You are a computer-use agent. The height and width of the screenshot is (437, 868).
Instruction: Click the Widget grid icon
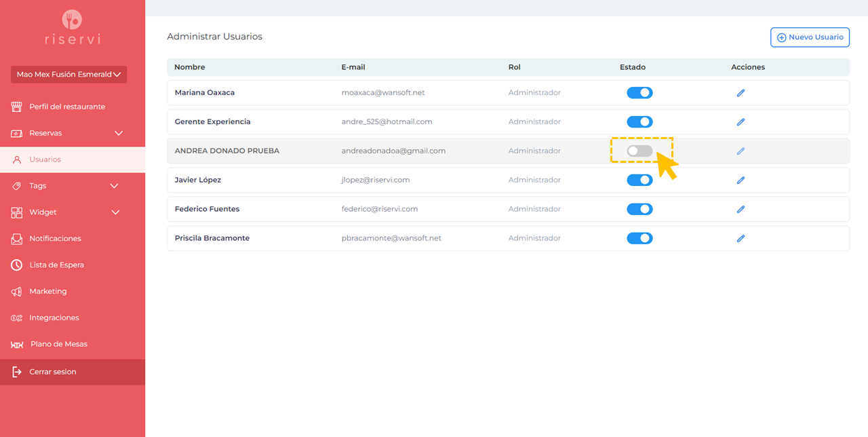(17, 212)
